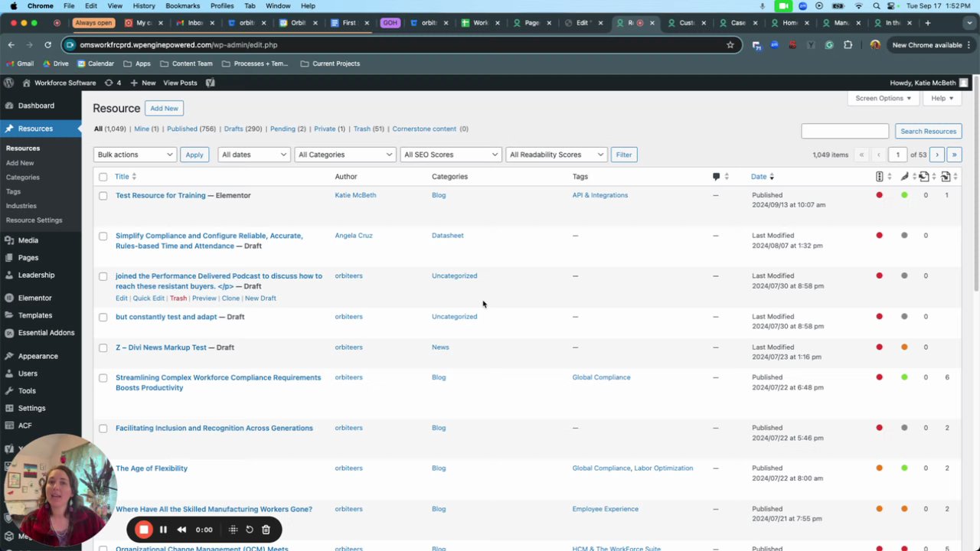Check the Performance Delivered Podcast draft row
Image resolution: width=980 pixels, height=551 pixels.
(x=103, y=276)
